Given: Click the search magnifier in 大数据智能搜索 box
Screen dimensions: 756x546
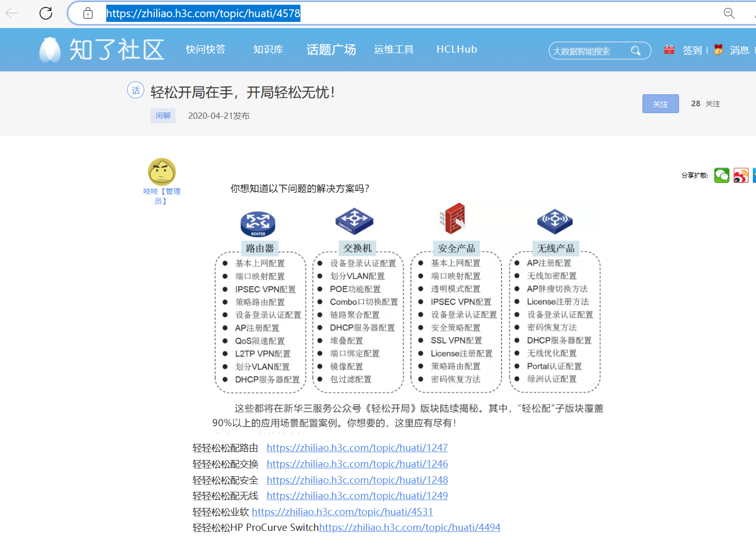Looking at the screenshot, I should tap(636, 51).
